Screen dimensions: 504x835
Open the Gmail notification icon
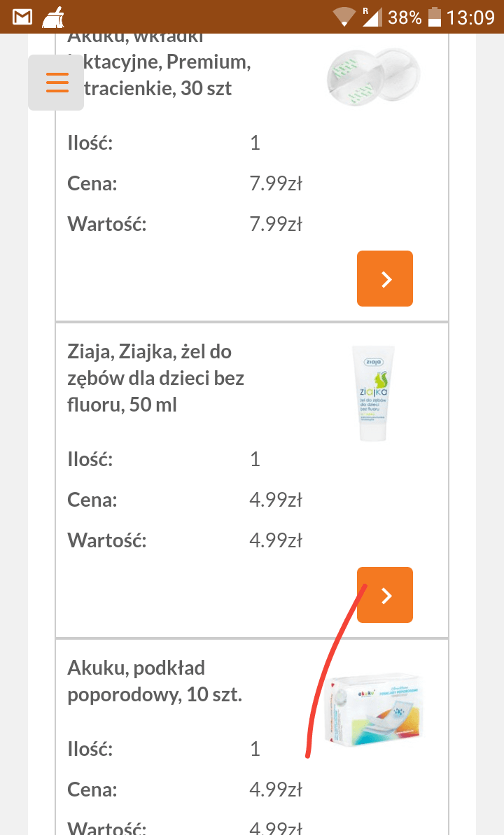pos(22,17)
